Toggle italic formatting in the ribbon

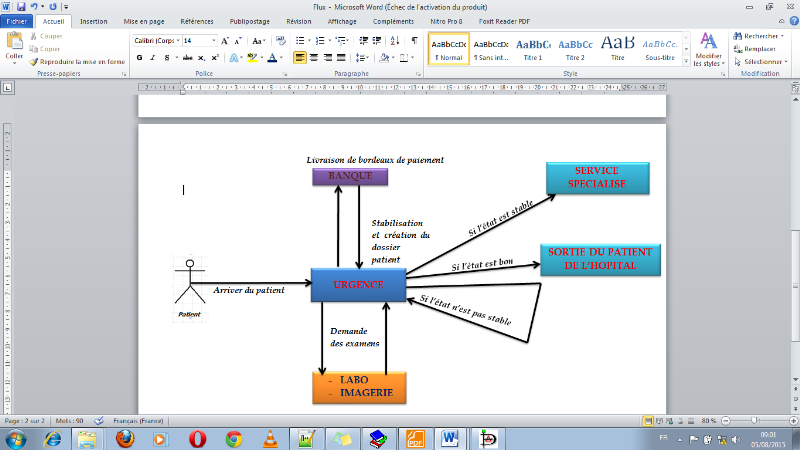152,58
